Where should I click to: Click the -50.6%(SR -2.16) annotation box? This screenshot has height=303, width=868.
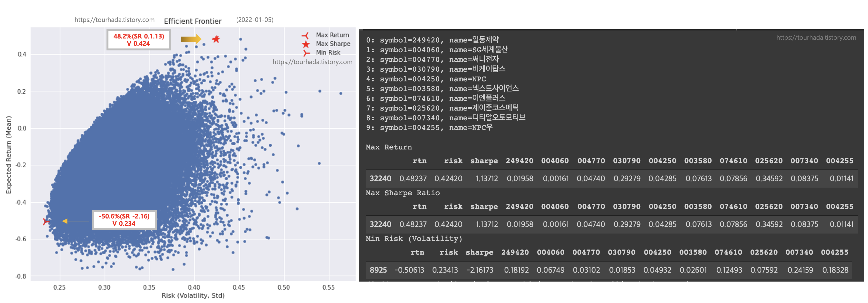pos(124,220)
